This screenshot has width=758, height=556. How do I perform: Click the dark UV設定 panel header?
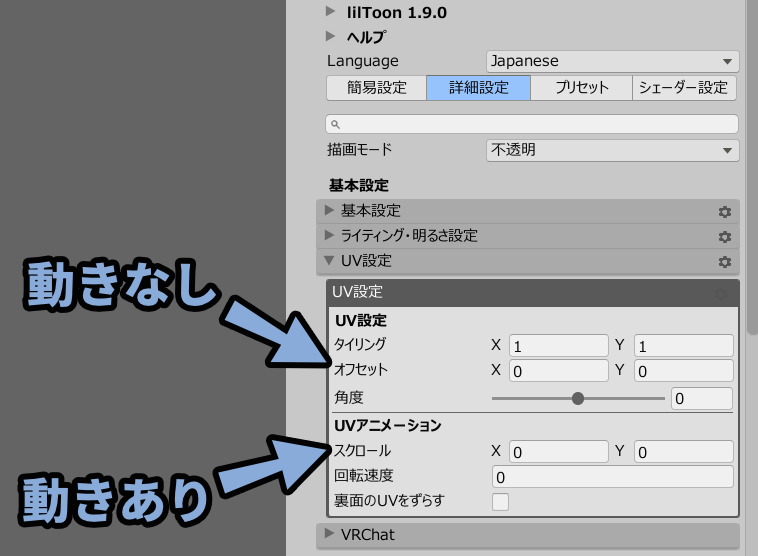point(533,292)
